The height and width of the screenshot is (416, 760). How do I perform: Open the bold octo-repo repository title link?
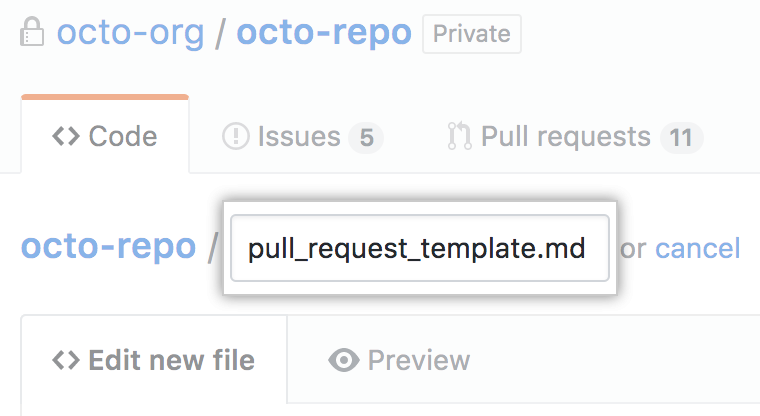tap(324, 33)
